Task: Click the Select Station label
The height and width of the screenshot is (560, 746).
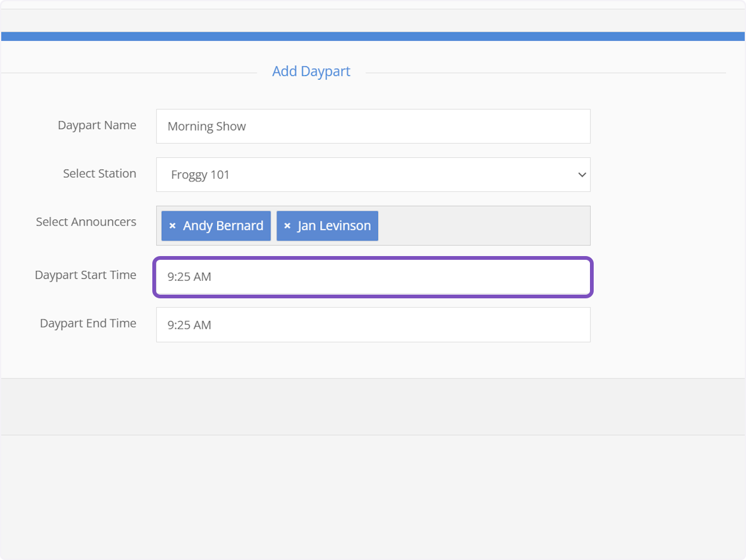Action: (x=99, y=173)
